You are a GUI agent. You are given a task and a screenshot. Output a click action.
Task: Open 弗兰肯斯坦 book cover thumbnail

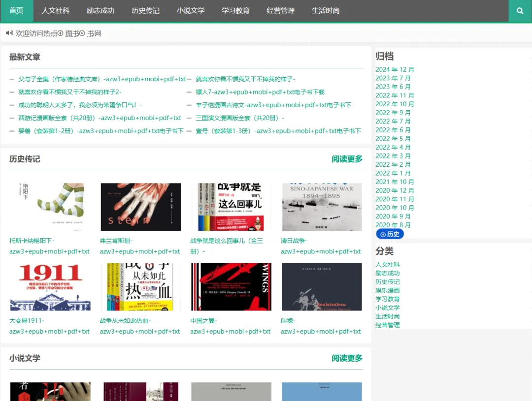(x=141, y=207)
